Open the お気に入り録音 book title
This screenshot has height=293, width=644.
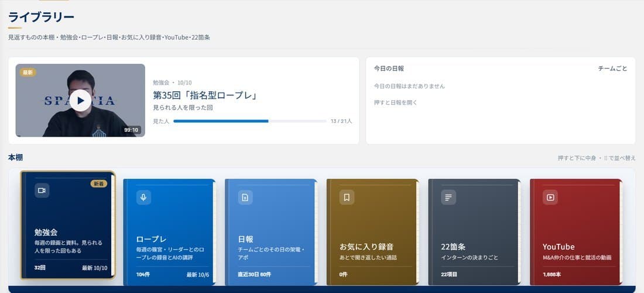(x=366, y=247)
